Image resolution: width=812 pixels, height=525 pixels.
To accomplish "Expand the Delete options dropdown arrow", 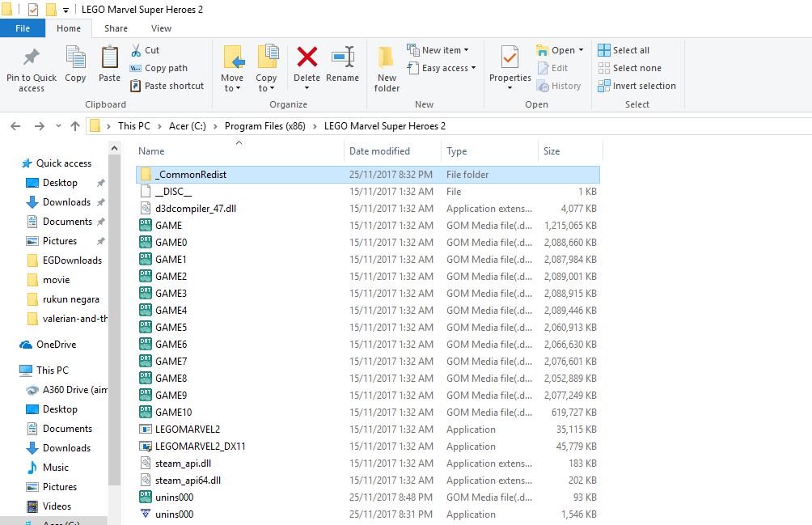I will pos(307,88).
